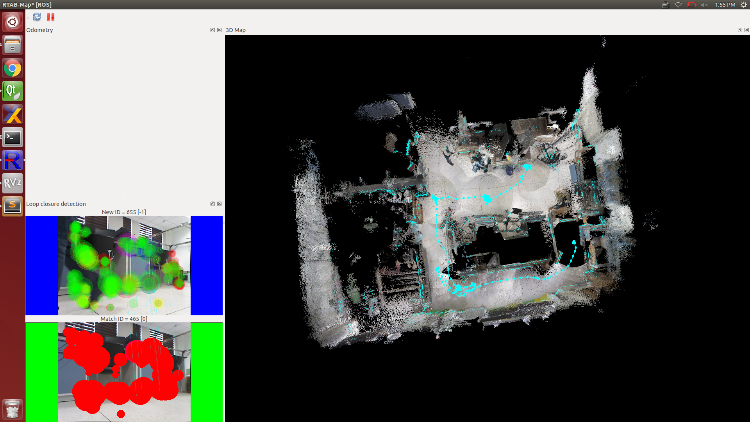
Task: Click the Match ID image with red keypoints
Action: [x=124, y=371]
